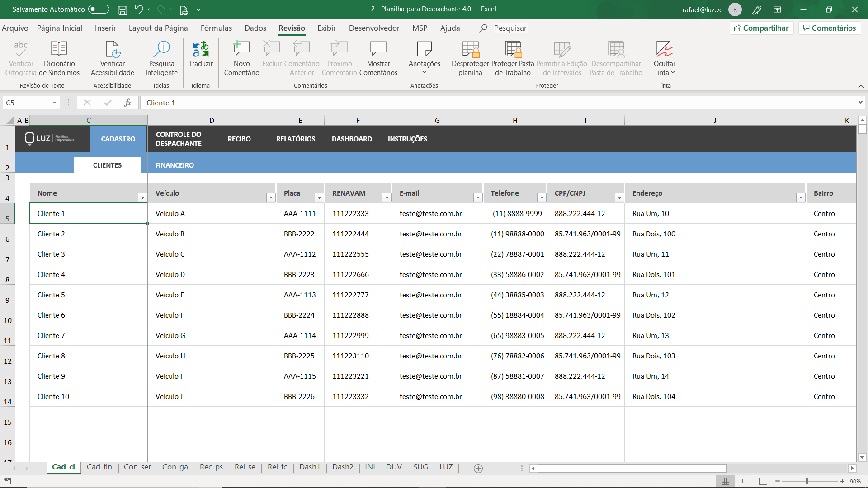The height and width of the screenshot is (488, 868).
Task: Run Verificar Acessibilidade check
Action: 113,59
